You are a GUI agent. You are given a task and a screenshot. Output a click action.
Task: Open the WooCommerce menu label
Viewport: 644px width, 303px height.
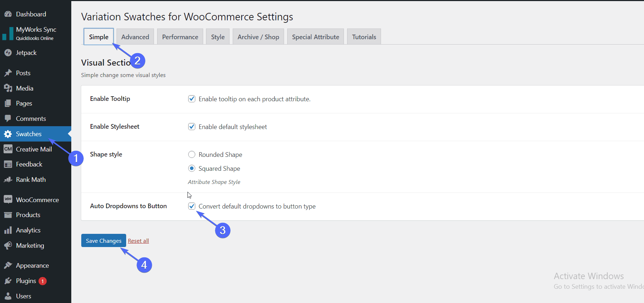tap(37, 200)
